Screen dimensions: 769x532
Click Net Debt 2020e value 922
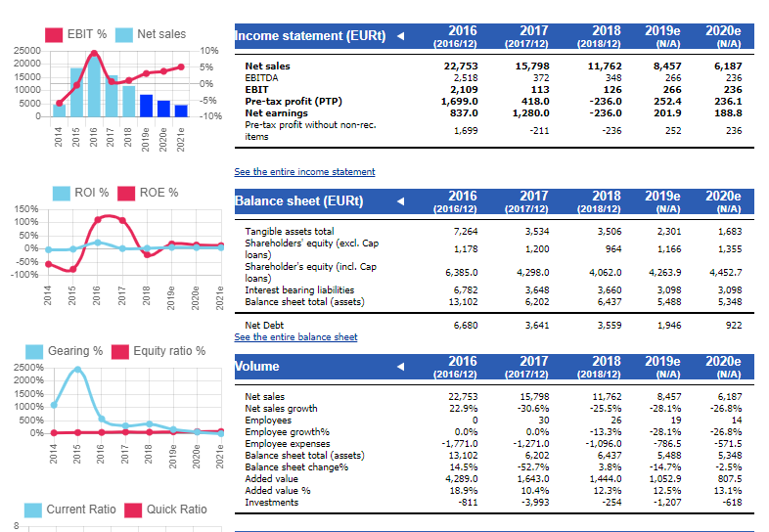pyautogui.click(x=734, y=326)
